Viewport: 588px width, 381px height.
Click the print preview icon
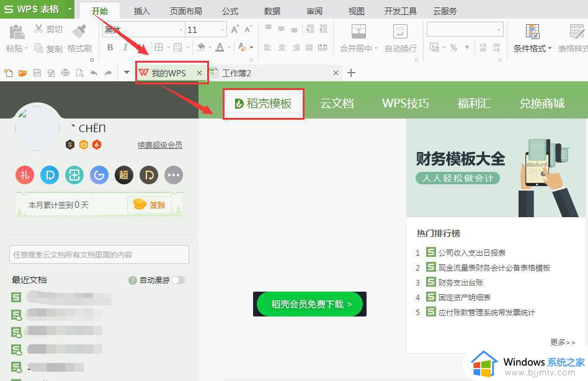[80, 73]
